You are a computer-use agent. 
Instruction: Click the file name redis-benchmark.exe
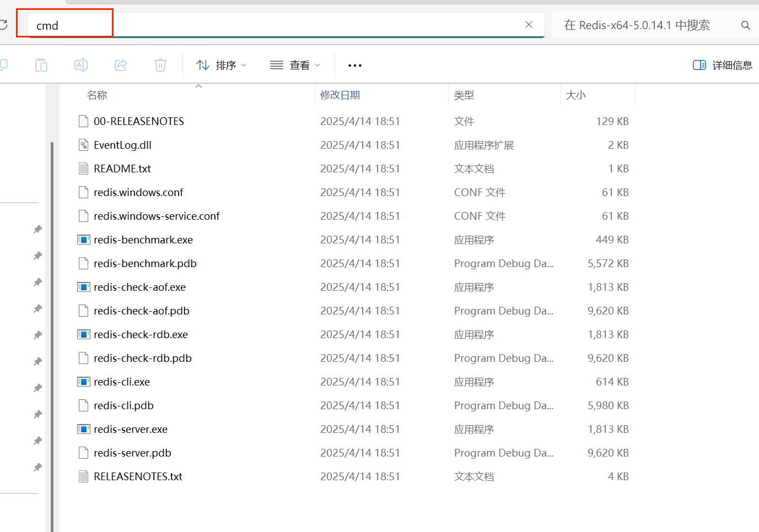pyautogui.click(x=143, y=240)
